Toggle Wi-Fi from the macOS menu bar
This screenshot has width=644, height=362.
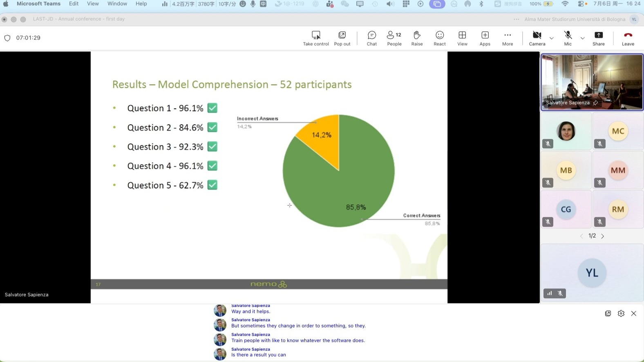pos(565,4)
